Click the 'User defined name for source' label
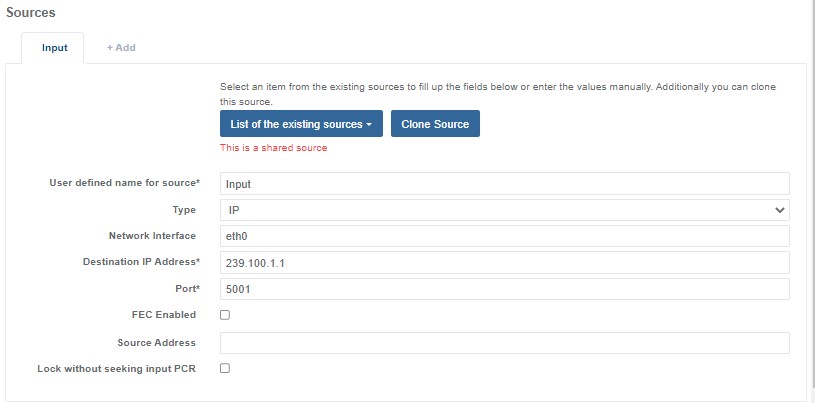Viewport: 815px width, 403px height. pos(124,183)
